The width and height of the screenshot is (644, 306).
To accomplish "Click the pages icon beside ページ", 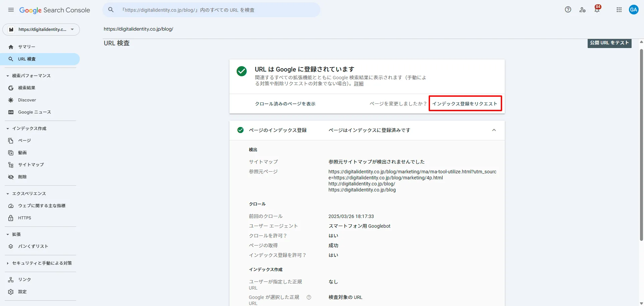I will click(x=11, y=141).
